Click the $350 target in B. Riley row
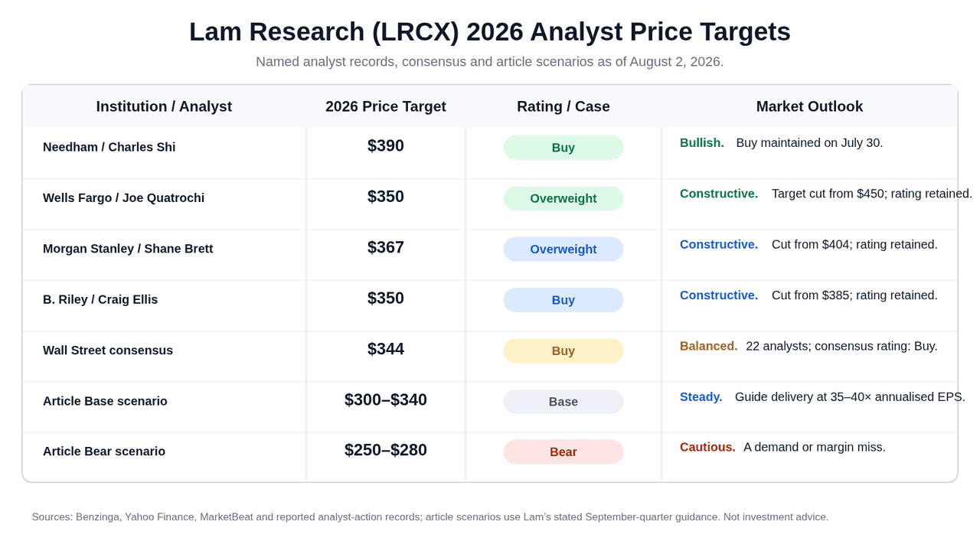 pyautogui.click(x=386, y=298)
